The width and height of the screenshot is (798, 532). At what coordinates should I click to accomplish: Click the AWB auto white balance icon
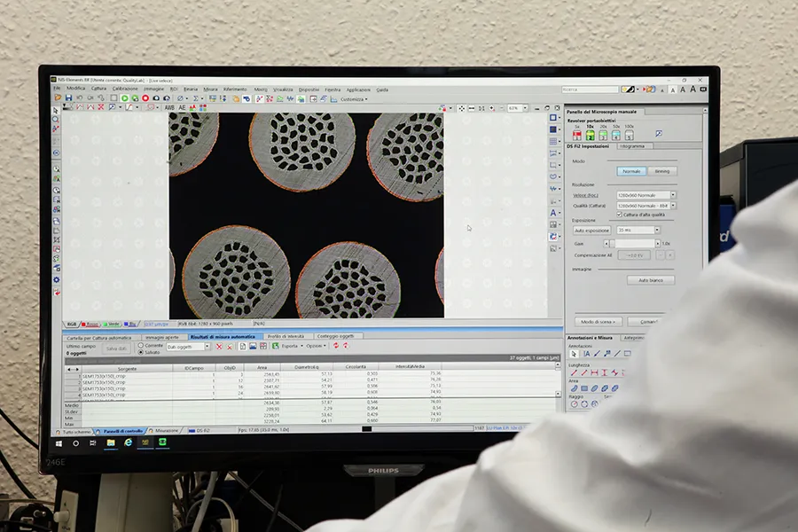coord(169,107)
